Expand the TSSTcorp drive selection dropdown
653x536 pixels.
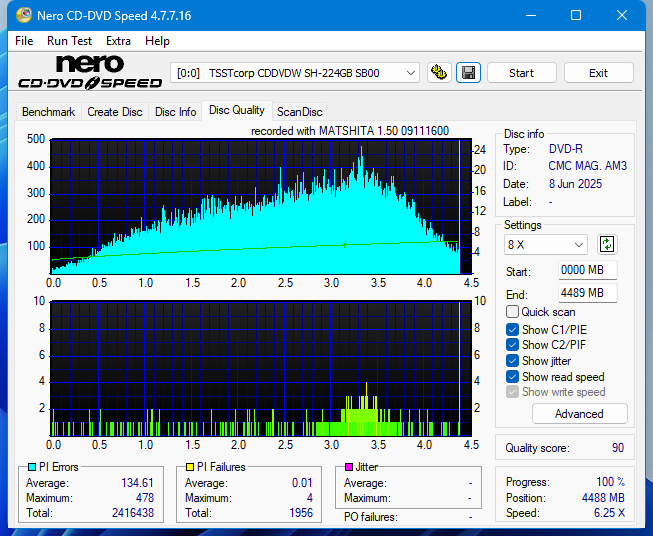point(295,73)
